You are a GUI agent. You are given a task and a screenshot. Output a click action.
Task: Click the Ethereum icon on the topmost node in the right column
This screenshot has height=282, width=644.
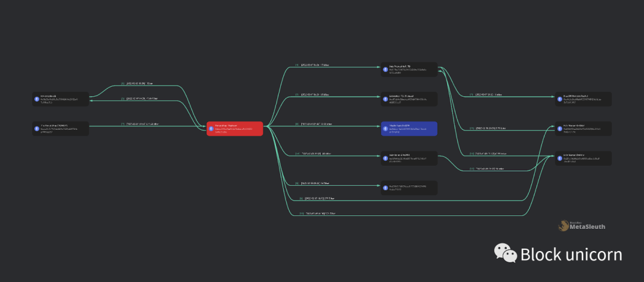click(560, 99)
